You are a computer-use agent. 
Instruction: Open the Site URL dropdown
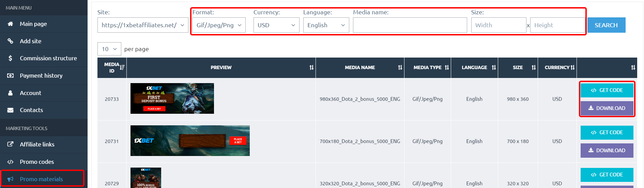pos(143,25)
